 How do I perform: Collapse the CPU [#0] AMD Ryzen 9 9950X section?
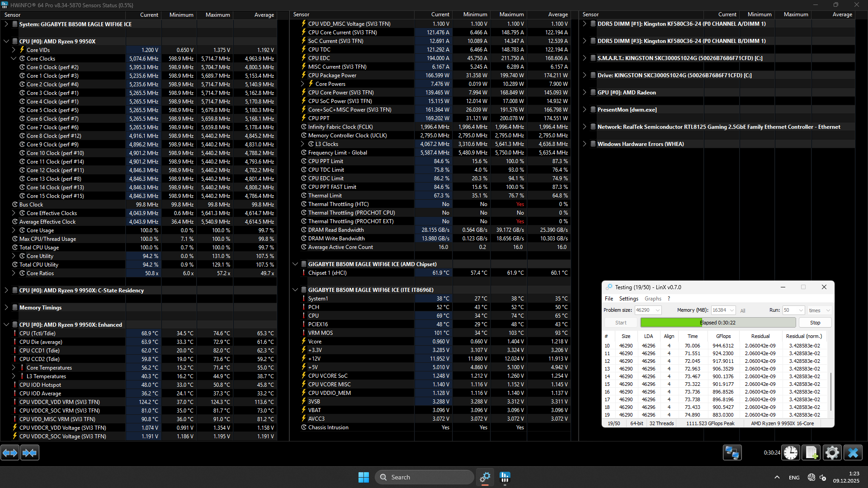(6, 41)
